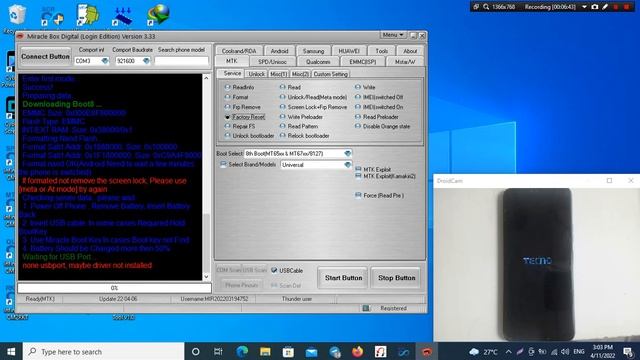The height and width of the screenshot is (360, 640).
Task: Click the log scrollbar up arrow
Action: (206, 78)
